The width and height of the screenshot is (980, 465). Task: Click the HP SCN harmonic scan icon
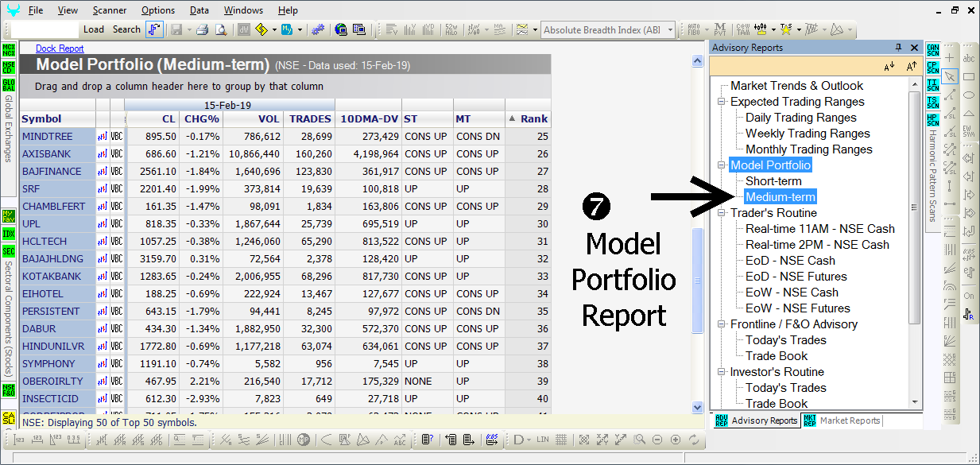click(933, 120)
